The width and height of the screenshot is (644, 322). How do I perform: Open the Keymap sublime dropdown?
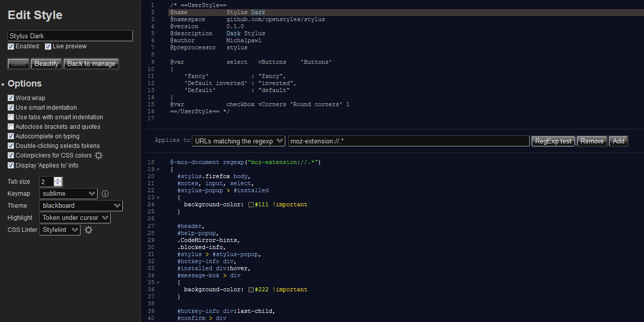coord(68,194)
